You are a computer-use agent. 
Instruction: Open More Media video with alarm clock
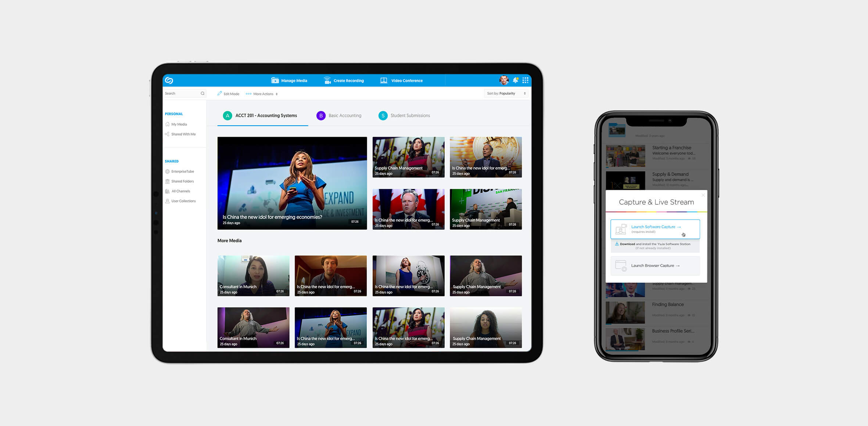click(408, 276)
